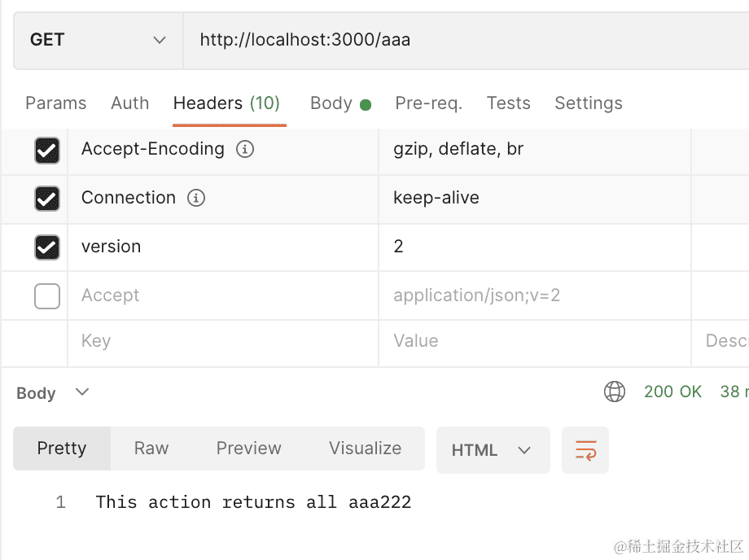This screenshot has height=560, width=749.
Task: Open the Tests tab
Action: pos(509,103)
